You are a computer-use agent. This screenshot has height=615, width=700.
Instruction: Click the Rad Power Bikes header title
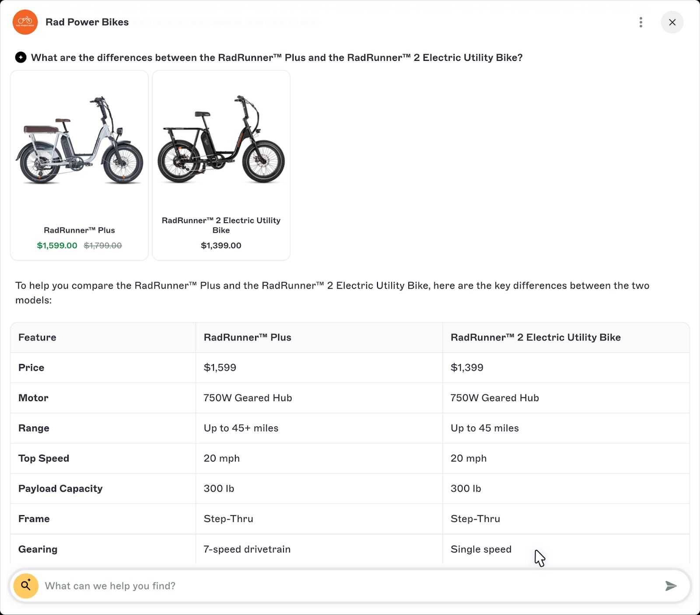pos(87,22)
